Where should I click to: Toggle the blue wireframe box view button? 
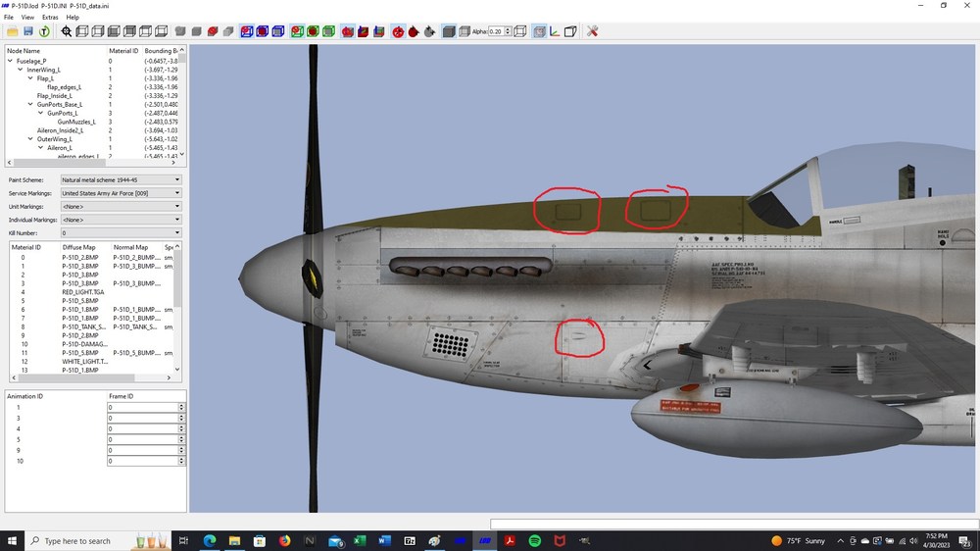278,31
